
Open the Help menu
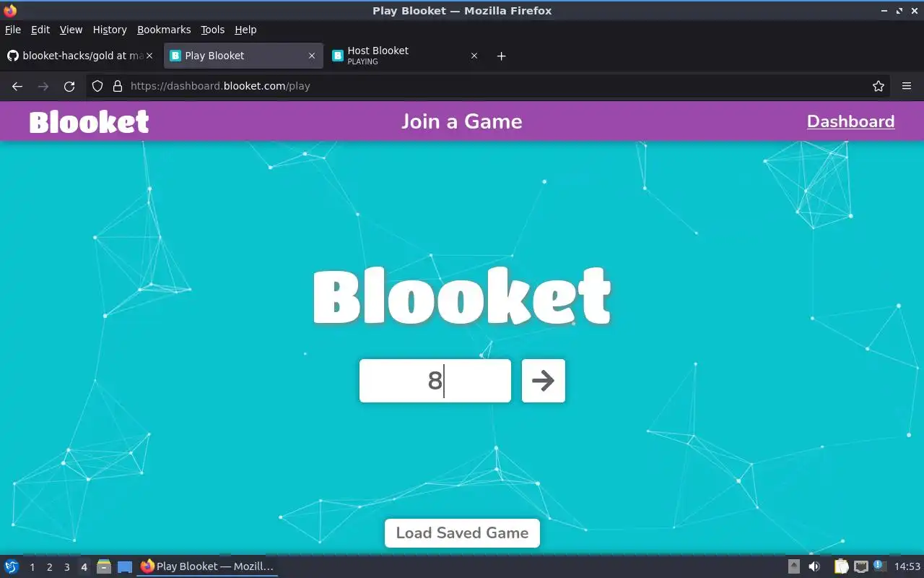pos(245,30)
